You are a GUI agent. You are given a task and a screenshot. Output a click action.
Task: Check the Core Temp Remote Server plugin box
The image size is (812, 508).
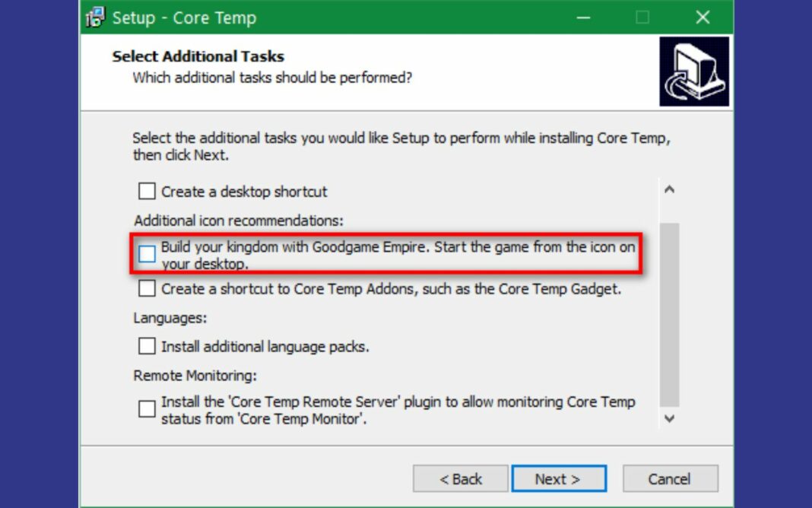click(147, 409)
